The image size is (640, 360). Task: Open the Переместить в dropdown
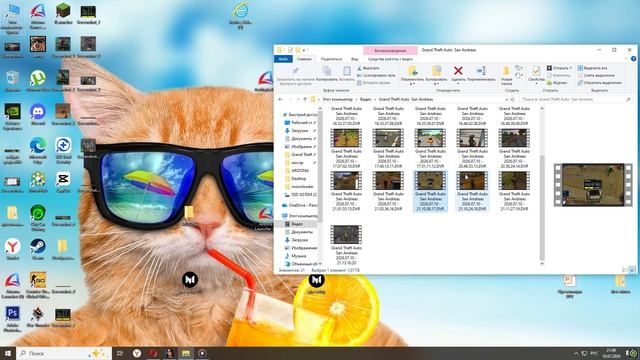tap(412, 84)
